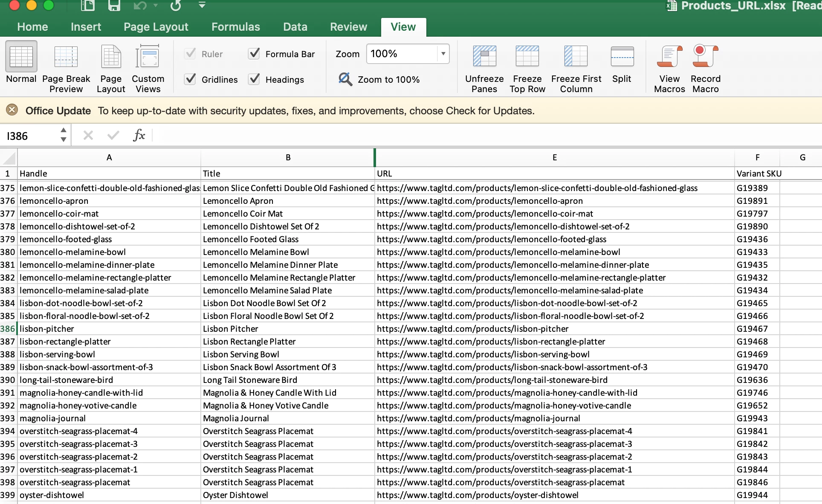Toggle the Gridlines checkbox
Screen dimensions: 822x504
[x=190, y=79]
